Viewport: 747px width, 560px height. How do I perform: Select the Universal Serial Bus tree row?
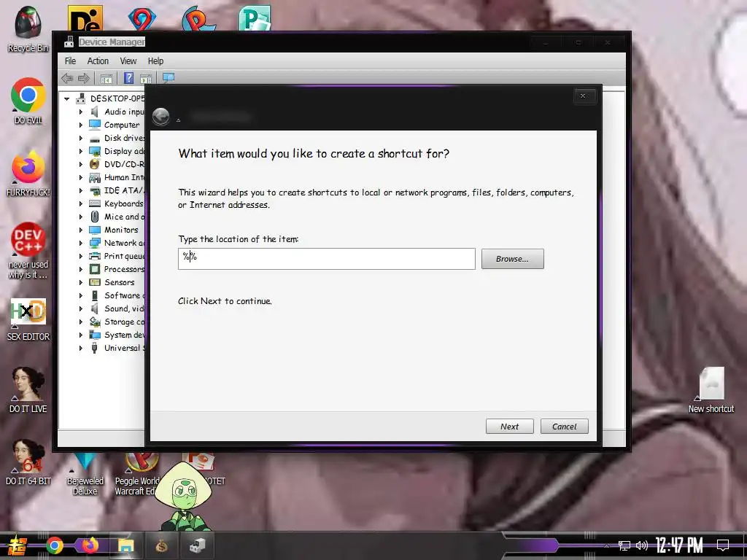[116, 348]
